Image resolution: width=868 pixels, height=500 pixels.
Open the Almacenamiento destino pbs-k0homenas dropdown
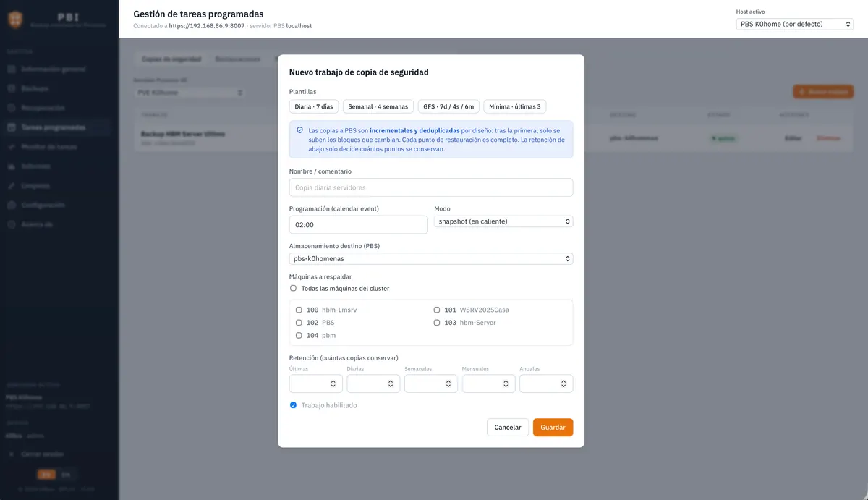pyautogui.click(x=431, y=258)
